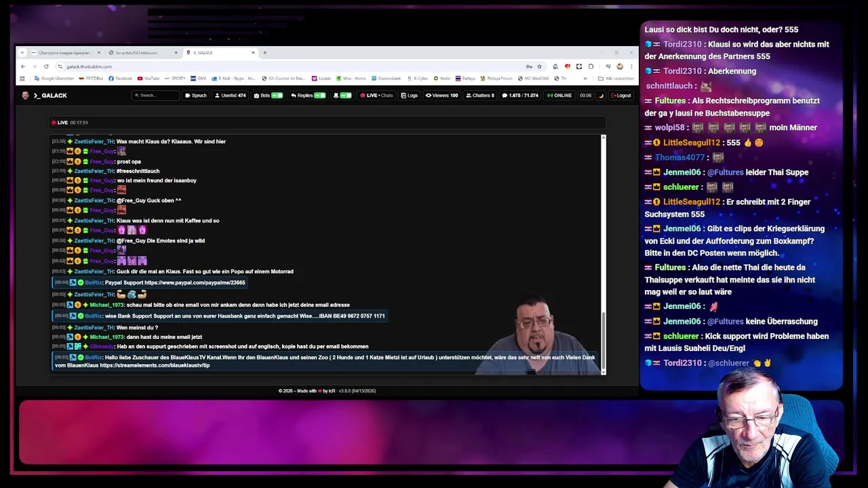Open the K-Cyber bookmark
The width and height of the screenshot is (868, 488).
pyautogui.click(x=417, y=78)
